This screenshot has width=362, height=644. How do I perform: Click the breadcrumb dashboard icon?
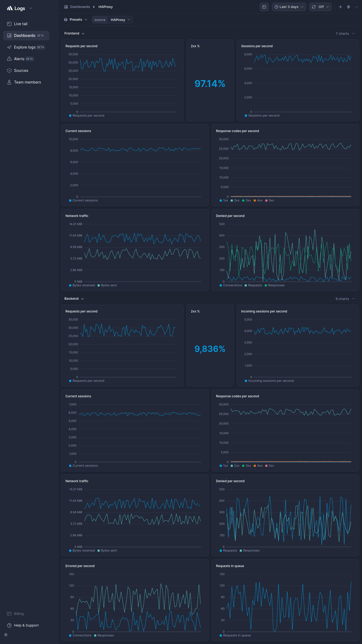tap(66, 7)
